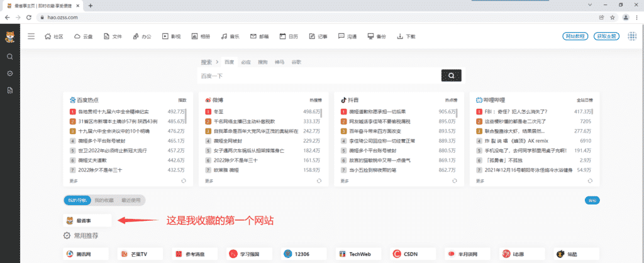Refresh the 哔哩哔哩 ranking card

590,181
